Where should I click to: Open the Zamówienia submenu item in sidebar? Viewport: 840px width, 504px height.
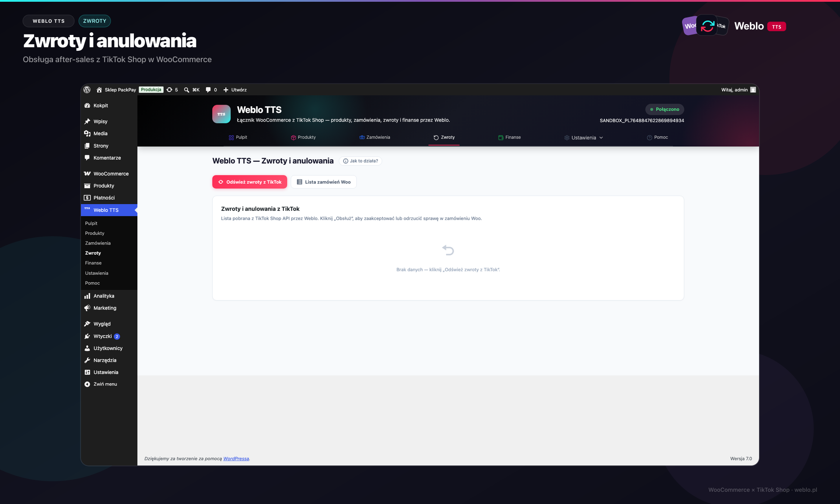(98, 243)
